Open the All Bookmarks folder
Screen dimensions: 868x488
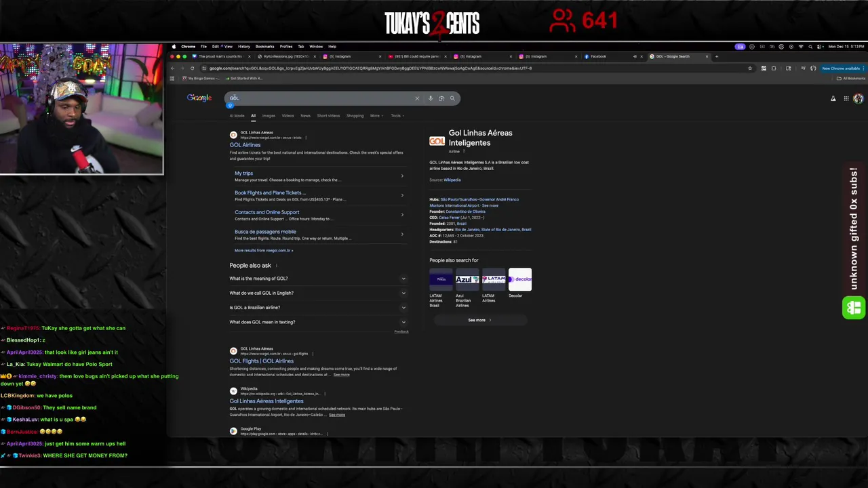[850, 79]
